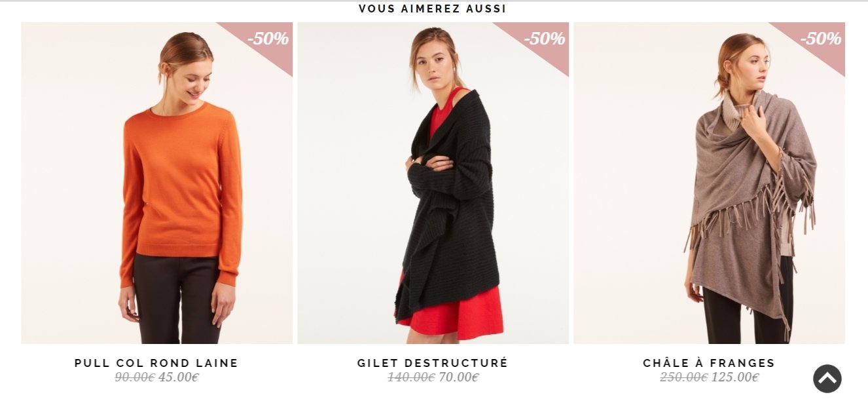Image resolution: width=868 pixels, height=401 pixels.
Task: Click the Gilet Destructuré product title
Action: [433, 363]
